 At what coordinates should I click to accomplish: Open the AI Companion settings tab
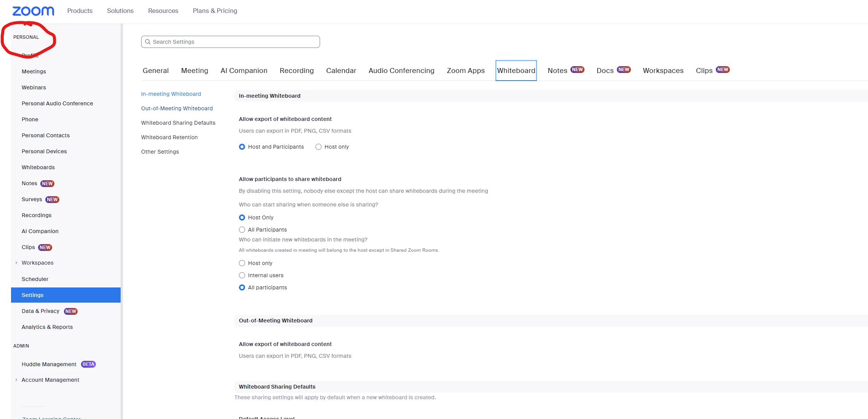[x=244, y=71]
